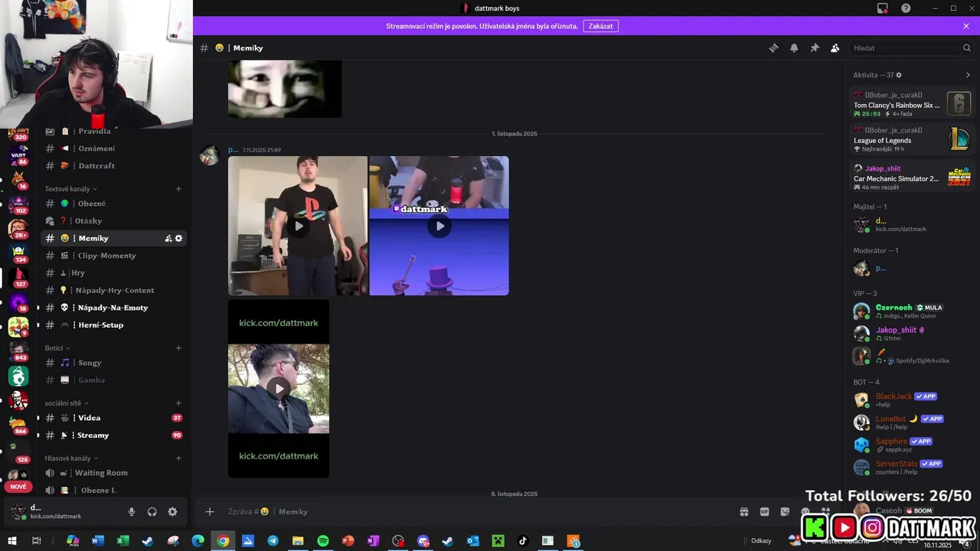This screenshot has width=980, height=551.
Task: Open ServerStats bot profile
Action: [912, 467]
